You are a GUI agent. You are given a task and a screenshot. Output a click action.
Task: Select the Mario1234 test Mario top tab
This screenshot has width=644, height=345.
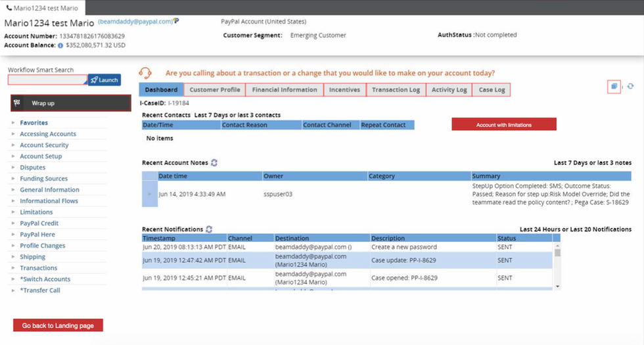[42, 8]
